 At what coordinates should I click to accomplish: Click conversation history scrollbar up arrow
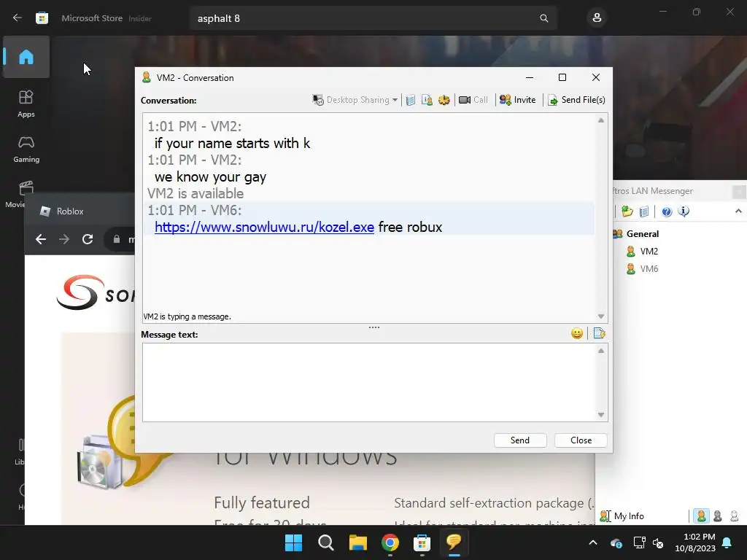(601, 120)
